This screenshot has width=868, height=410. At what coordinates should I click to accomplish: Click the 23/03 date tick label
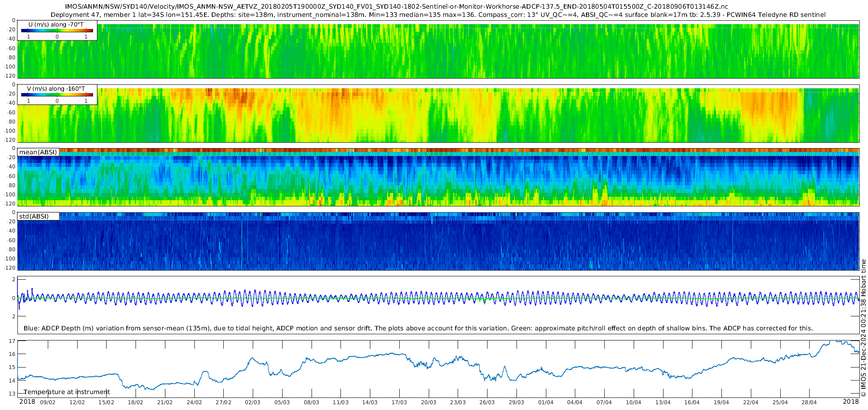click(x=458, y=402)
